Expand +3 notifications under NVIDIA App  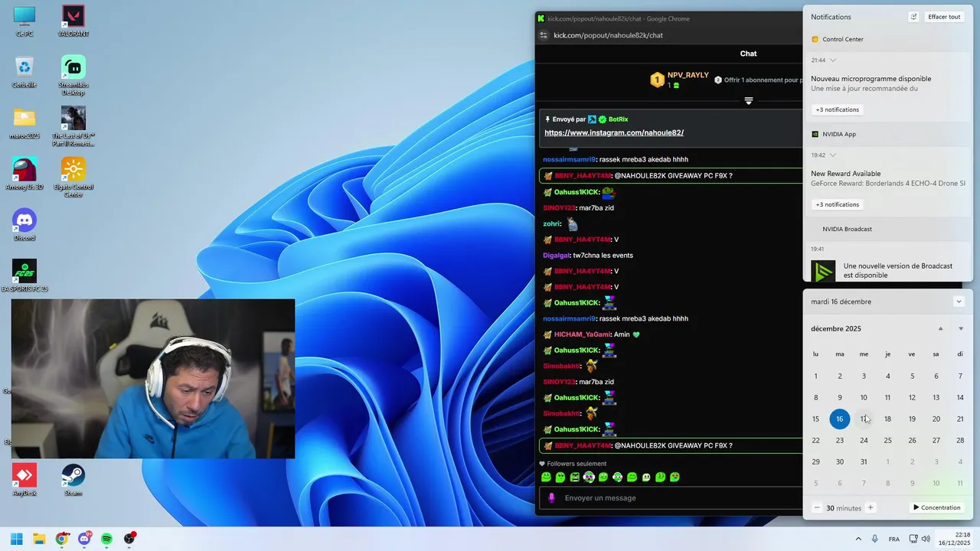click(x=837, y=204)
